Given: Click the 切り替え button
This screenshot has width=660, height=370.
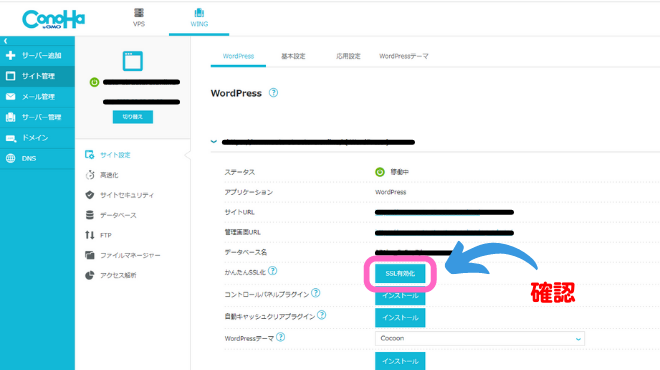Looking at the screenshot, I should coord(133,117).
